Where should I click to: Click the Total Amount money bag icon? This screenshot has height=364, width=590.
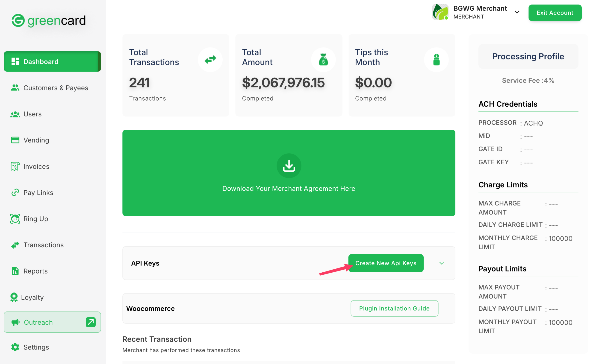point(323,59)
